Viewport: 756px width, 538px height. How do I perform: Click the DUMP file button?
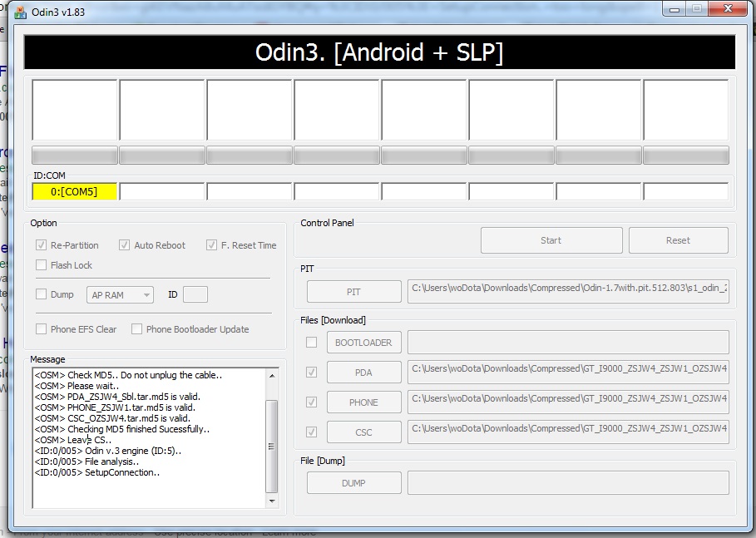click(x=354, y=482)
